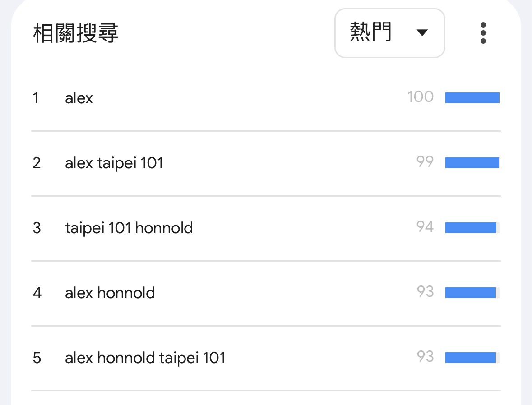Select the "taipei 101 honnold" query
Viewport: 532px width, 405px height.
point(129,228)
